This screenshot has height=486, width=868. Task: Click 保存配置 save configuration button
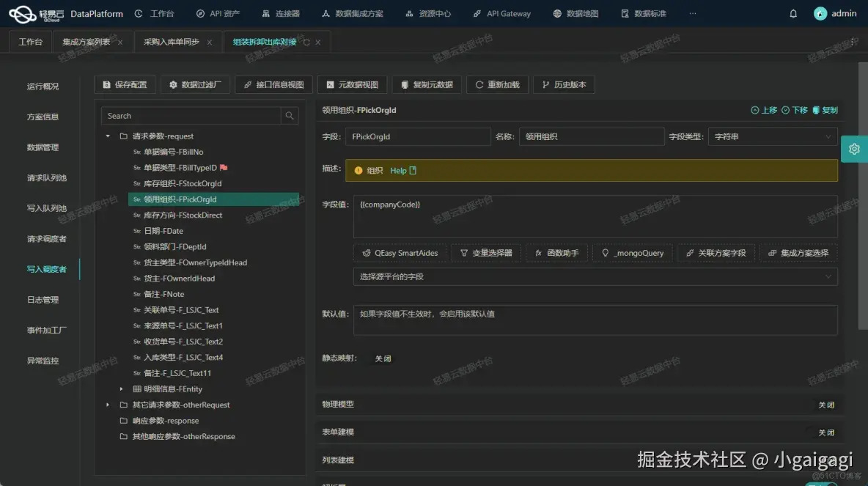point(125,85)
